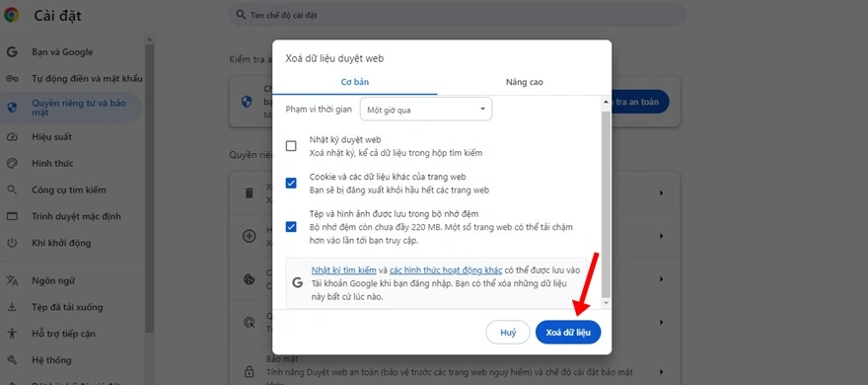Image resolution: width=868 pixels, height=385 pixels.
Task: Click the shield icon in safety check card
Action: (x=247, y=102)
